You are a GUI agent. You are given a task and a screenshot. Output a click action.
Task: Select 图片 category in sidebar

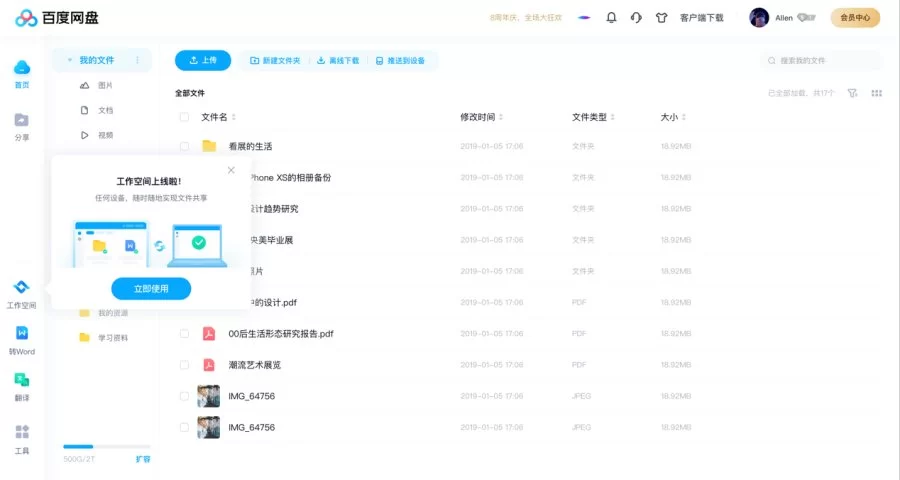pyautogui.click(x=104, y=86)
